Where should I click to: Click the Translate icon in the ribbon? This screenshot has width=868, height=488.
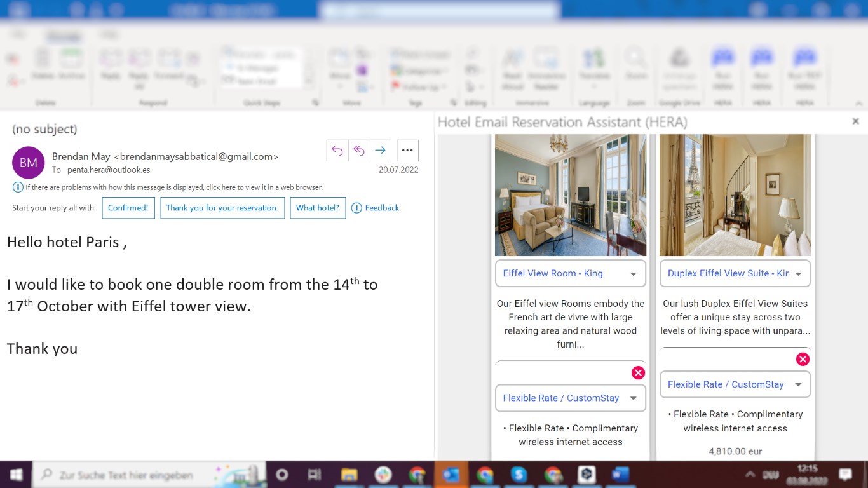594,66
